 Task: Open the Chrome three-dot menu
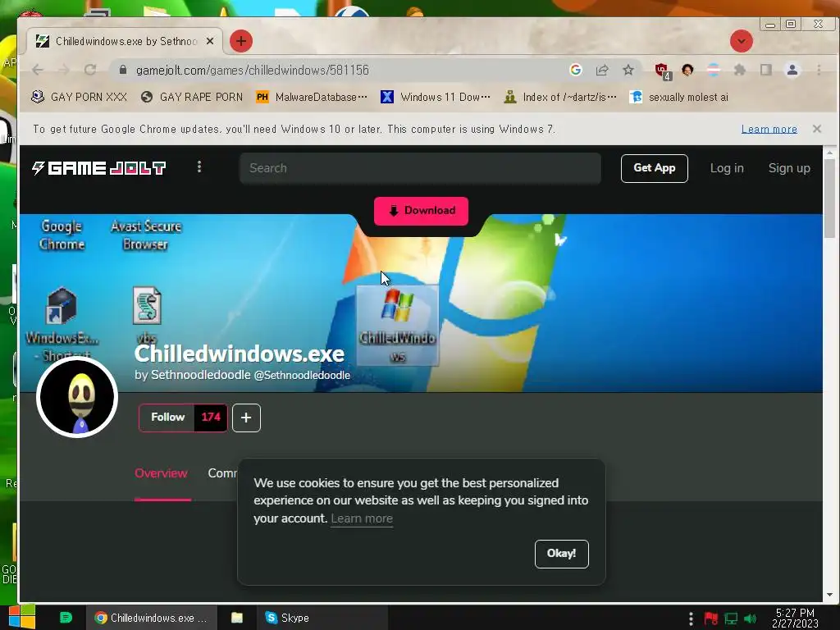(819, 70)
